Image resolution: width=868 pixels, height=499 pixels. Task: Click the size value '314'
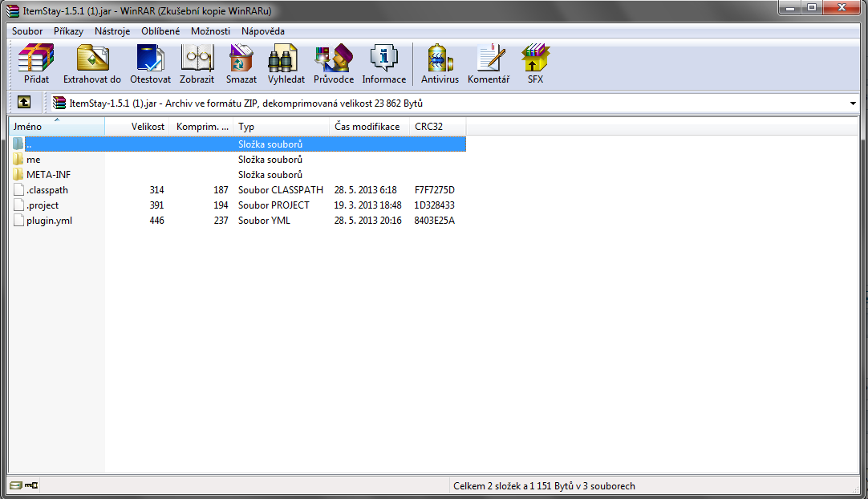click(156, 190)
